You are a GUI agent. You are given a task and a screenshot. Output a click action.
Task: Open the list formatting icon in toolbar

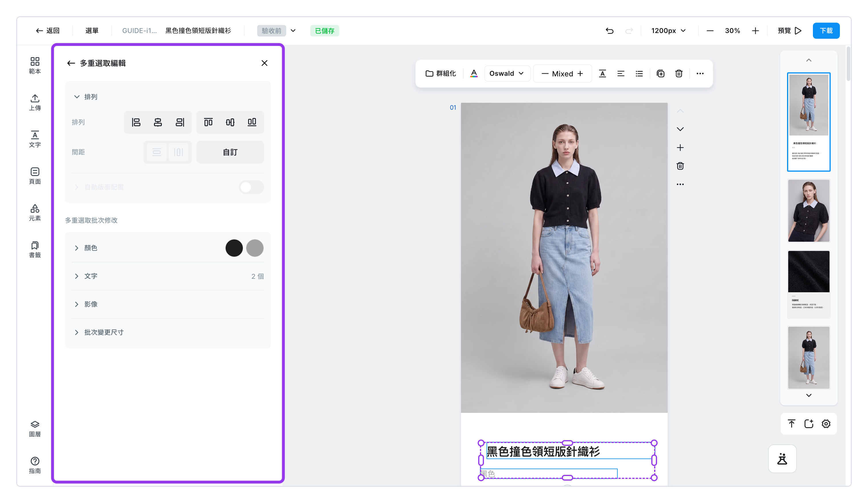(639, 73)
